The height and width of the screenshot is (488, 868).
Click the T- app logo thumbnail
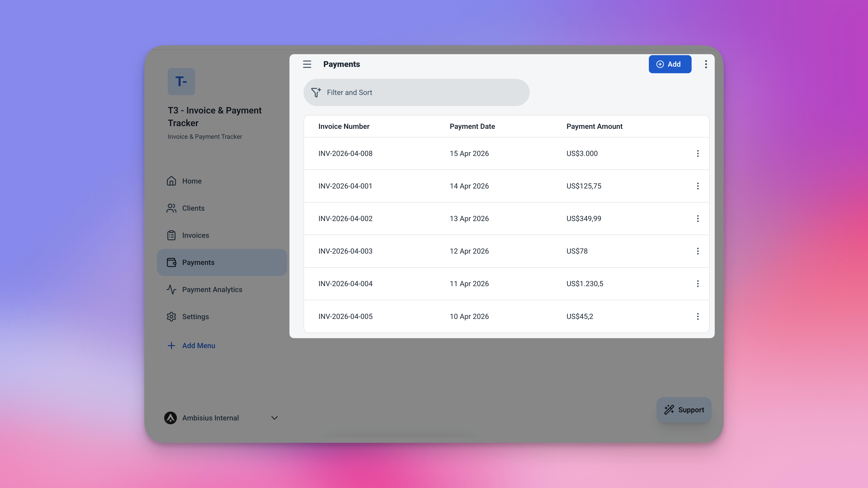coord(181,82)
